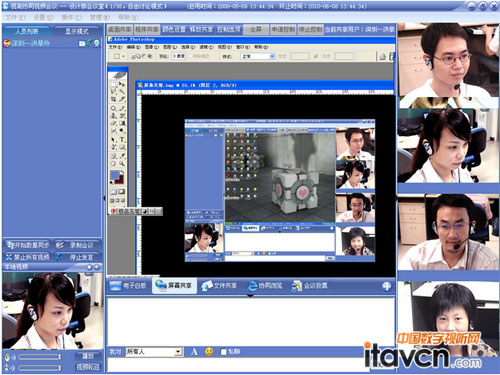Select the Text tool in Photoshop toolbox
500x375 pixels.
(122, 139)
